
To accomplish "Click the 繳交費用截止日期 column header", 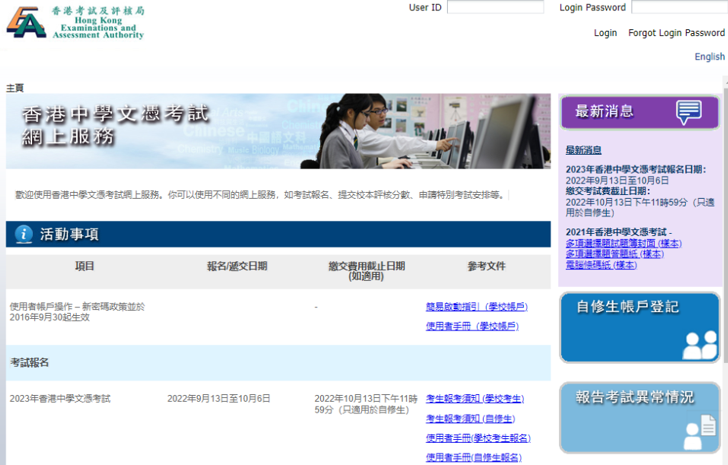I will (366, 271).
